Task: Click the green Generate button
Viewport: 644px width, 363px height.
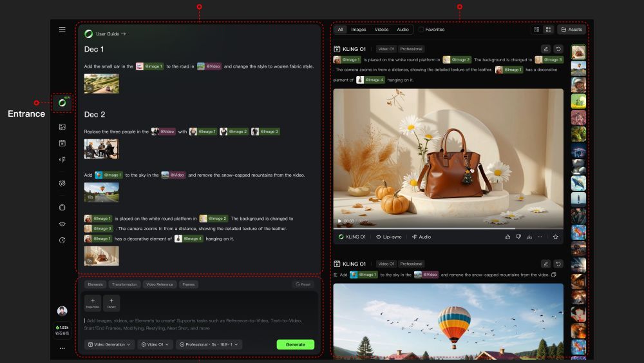Action: (x=296, y=344)
